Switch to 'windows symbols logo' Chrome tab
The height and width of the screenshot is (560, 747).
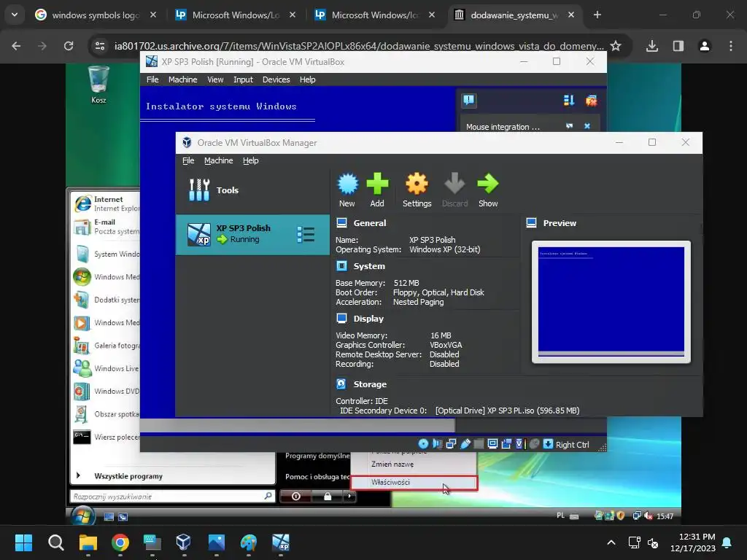point(96,15)
